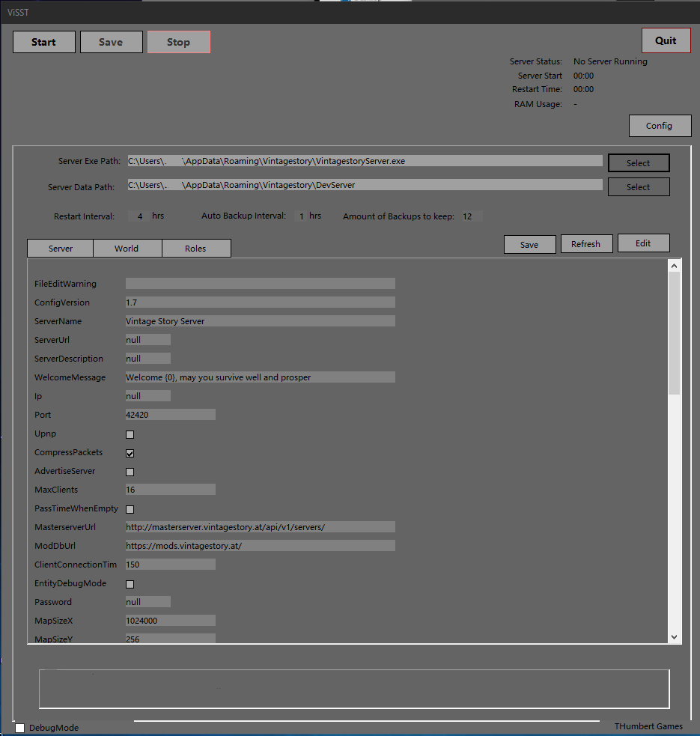
Task: Click the ServerName input field
Action: [260, 321]
